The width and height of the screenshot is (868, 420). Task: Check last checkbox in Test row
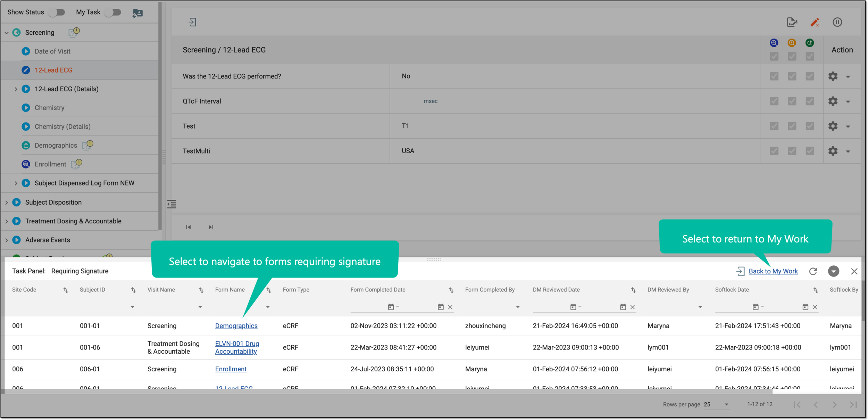(810, 126)
